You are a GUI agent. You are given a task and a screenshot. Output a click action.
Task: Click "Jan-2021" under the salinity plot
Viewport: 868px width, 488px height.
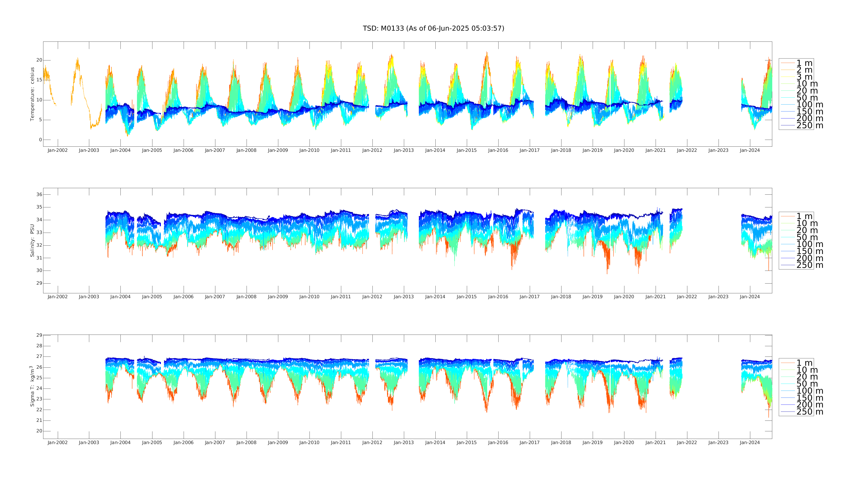point(656,297)
